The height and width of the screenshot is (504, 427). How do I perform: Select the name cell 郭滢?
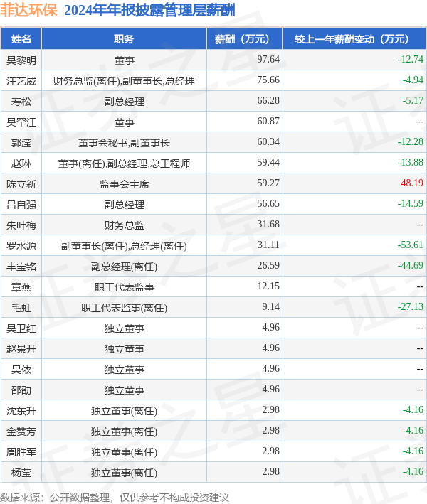(x=21, y=142)
